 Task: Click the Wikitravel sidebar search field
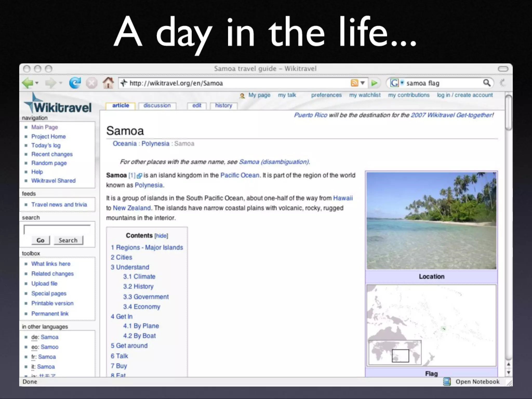57,230
